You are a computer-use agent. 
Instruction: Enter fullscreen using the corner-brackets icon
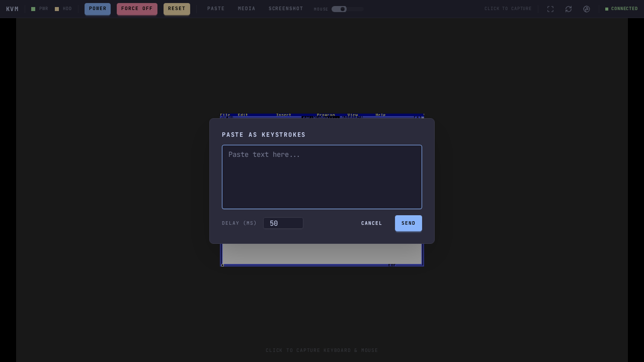point(550,9)
